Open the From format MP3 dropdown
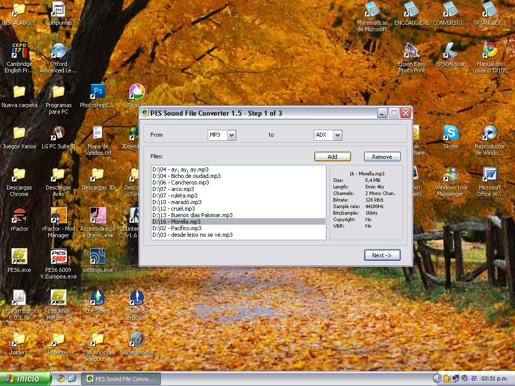Screen dimensions: 515x386 tap(232, 135)
